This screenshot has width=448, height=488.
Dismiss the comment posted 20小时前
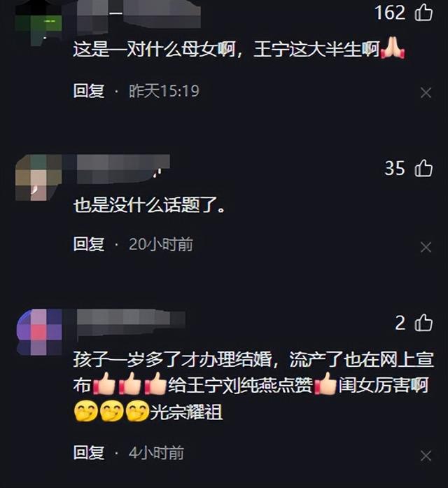(x=426, y=247)
